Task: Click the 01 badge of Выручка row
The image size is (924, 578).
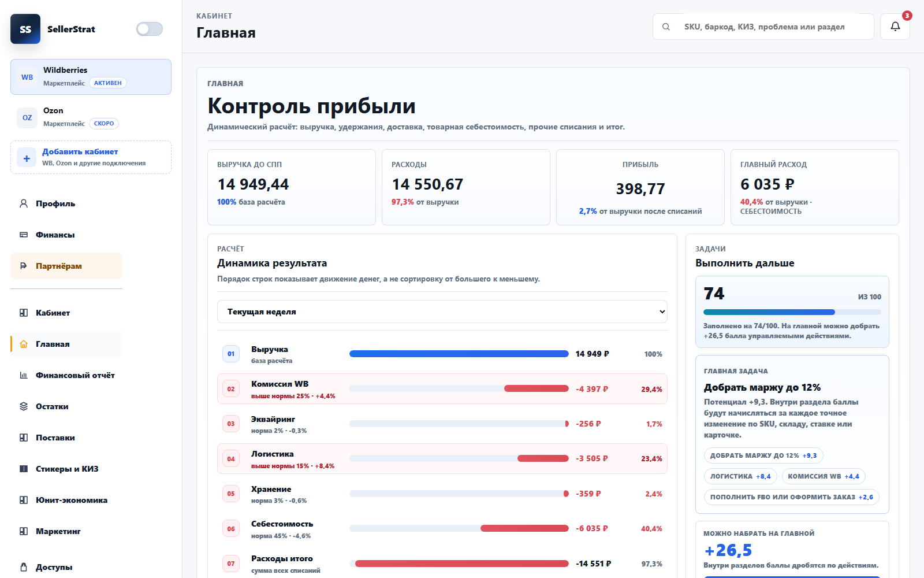Action: (231, 354)
